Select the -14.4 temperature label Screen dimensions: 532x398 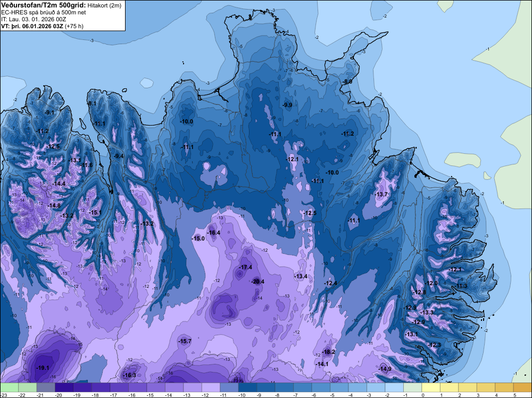pos(60,184)
